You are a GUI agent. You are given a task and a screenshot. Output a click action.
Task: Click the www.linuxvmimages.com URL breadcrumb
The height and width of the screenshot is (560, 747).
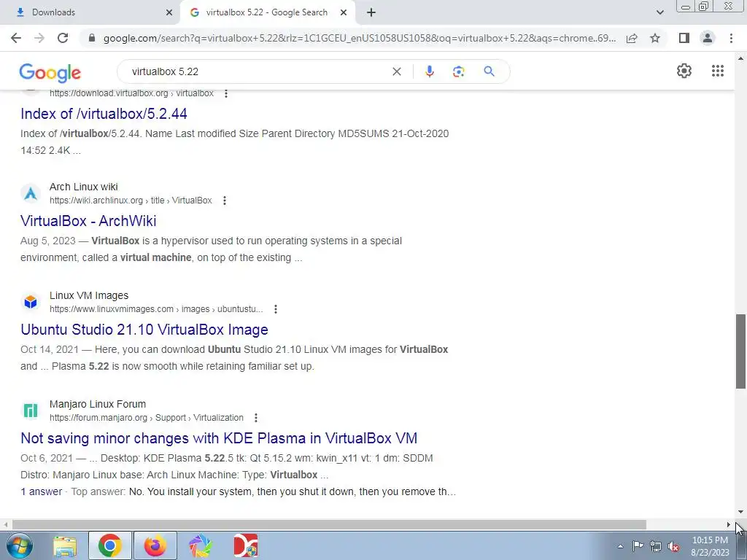(x=156, y=309)
